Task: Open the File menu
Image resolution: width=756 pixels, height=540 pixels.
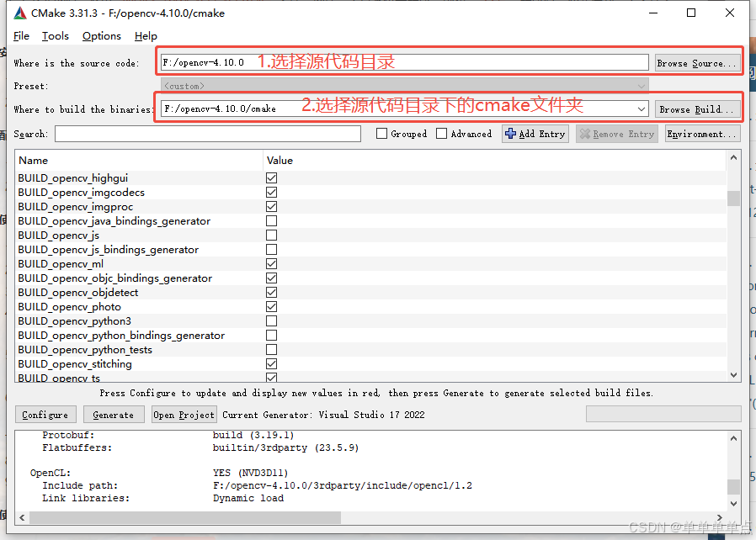Action: [x=21, y=36]
